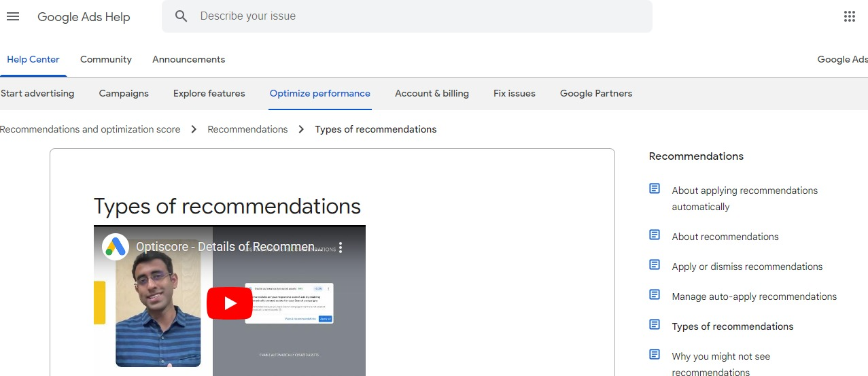Image resolution: width=868 pixels, height=376 pixels.
Task: Go to Fix issues section
Action: click(x=514, y=94)
